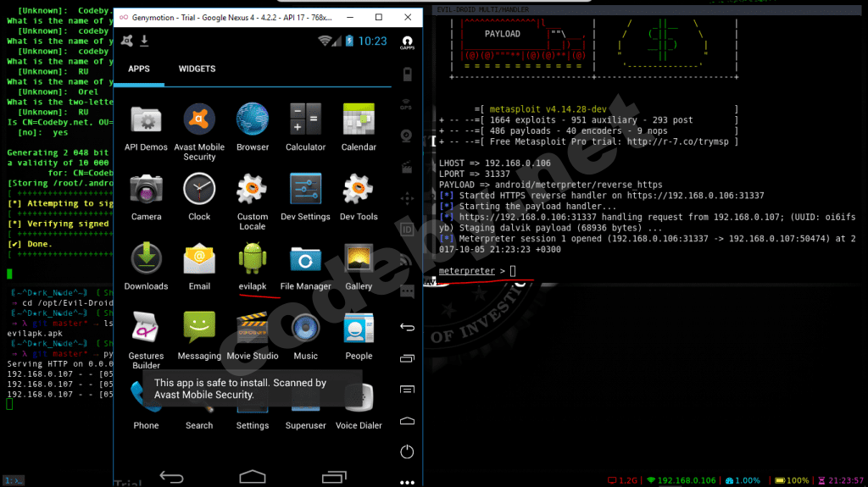Open the Downloads app
The image size is (868, 487).
[146, 267]
